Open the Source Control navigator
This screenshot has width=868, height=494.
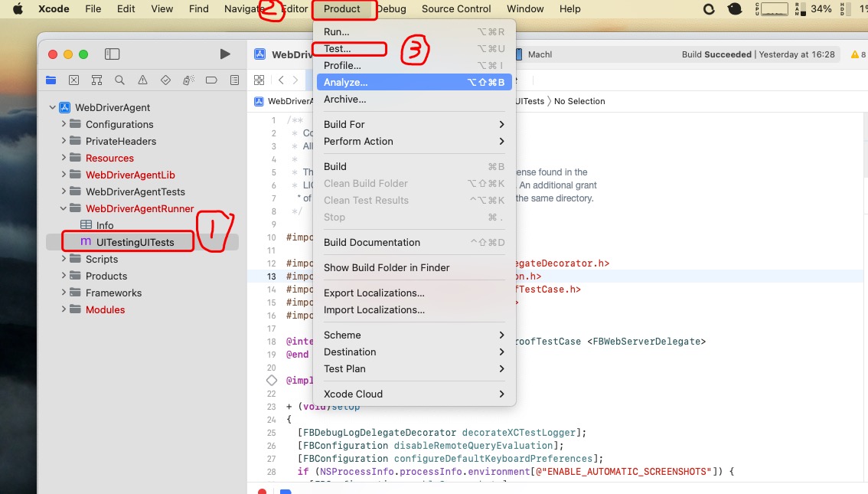73,80
